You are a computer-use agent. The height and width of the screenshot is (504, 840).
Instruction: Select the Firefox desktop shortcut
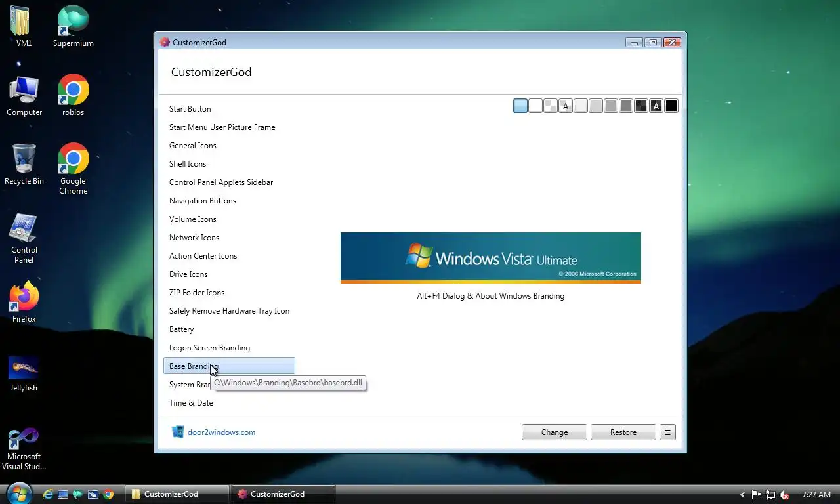[24, 303]
